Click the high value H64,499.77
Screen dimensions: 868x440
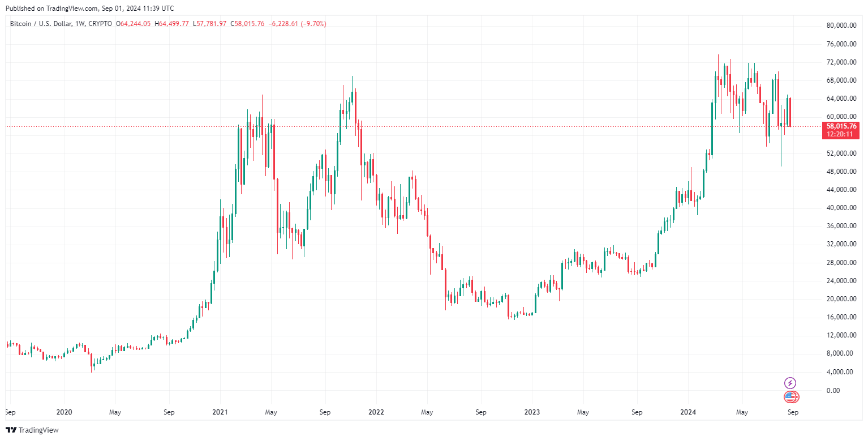pos(172,24)
